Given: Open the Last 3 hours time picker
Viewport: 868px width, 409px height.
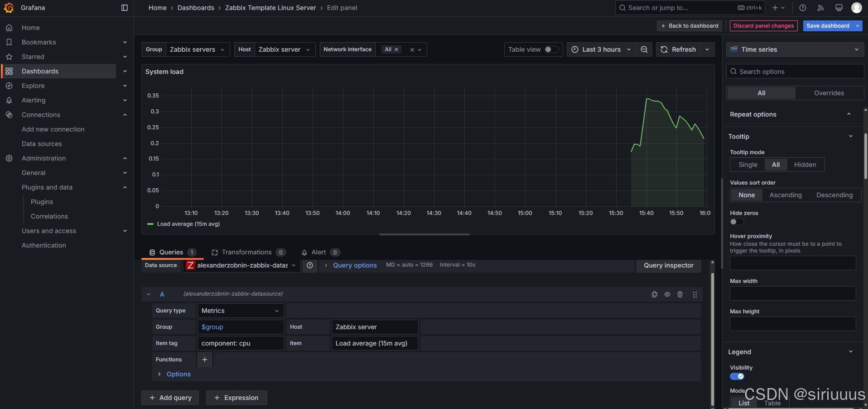Looking at the screenshot, I should coord(601,49).
